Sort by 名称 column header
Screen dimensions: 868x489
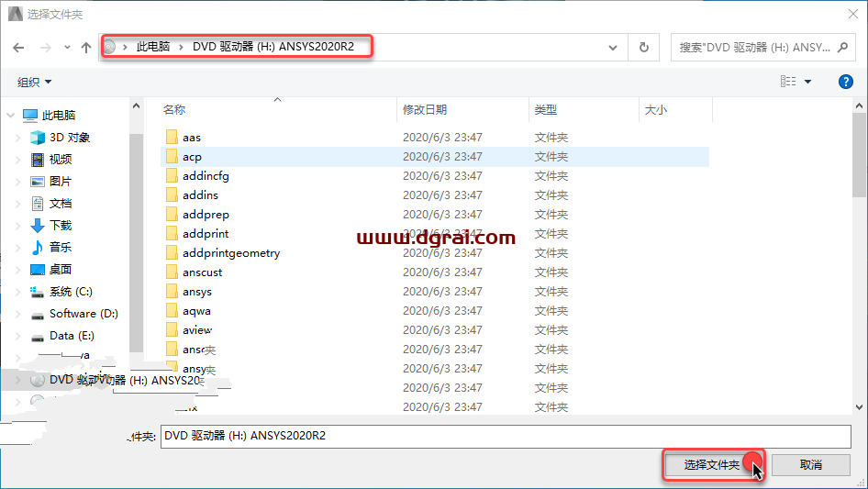coord(173,110)
